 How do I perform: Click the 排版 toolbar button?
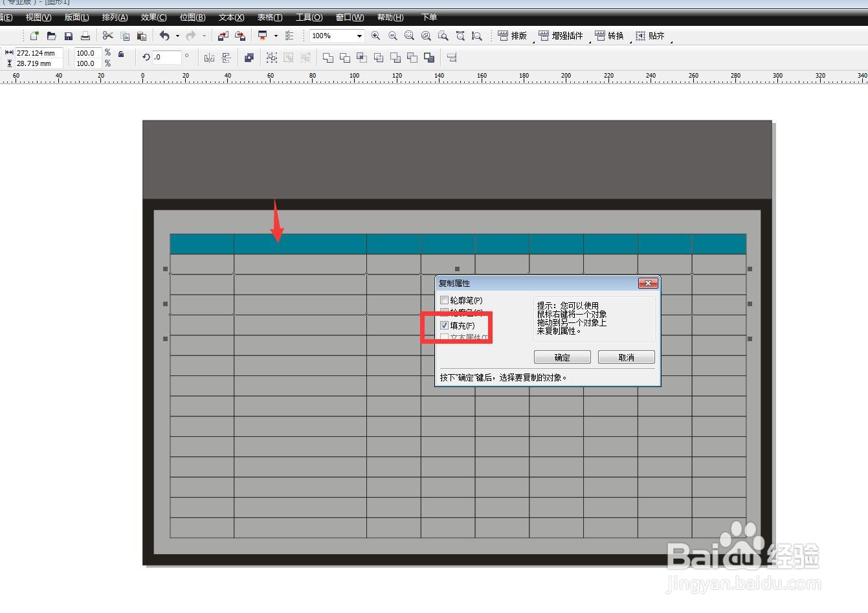click(x=512, y=36)
